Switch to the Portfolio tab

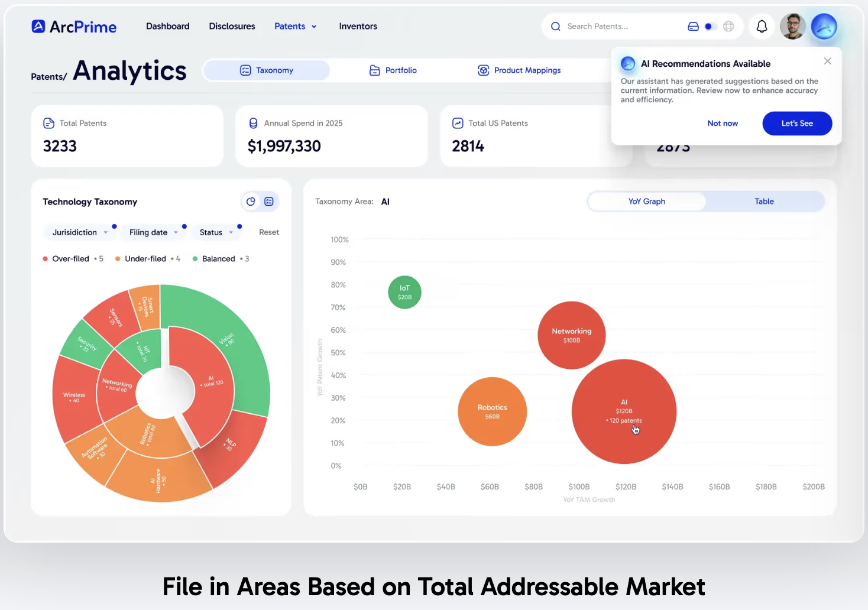393,70
